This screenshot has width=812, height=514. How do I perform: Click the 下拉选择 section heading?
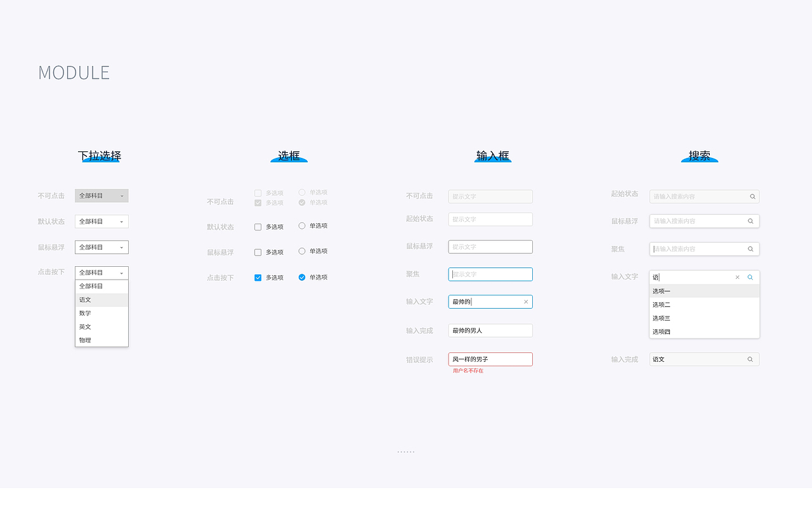click(x=100, y=156)
